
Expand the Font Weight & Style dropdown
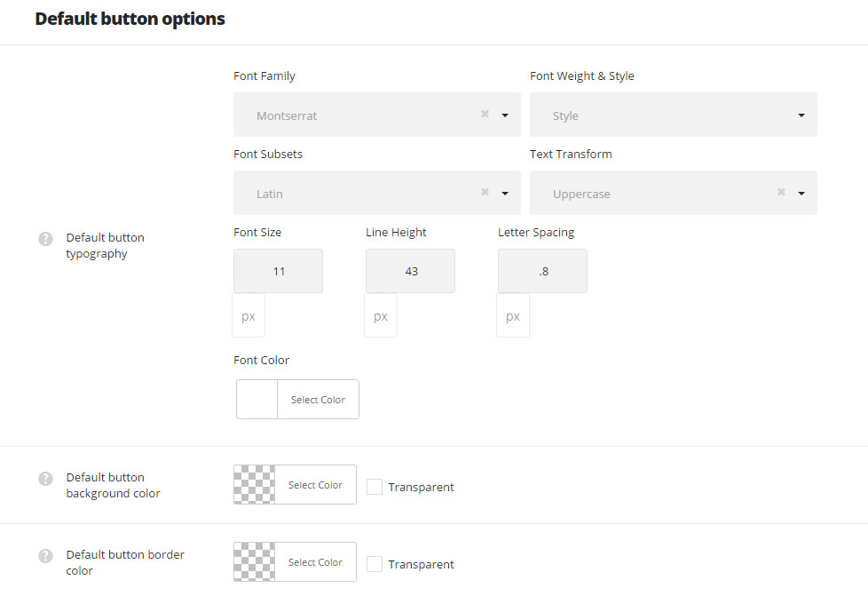(x=801, y=115)
